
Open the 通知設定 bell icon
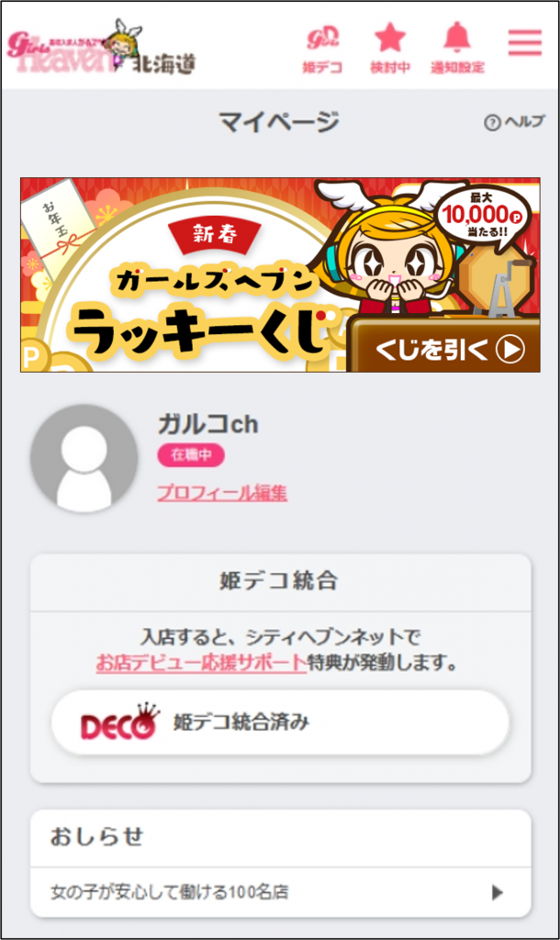(x=457, y=50)
